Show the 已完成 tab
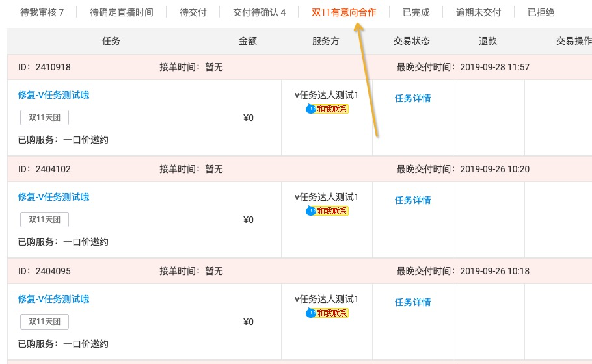Viewport: 592px width, 364px height. point(416,12)
